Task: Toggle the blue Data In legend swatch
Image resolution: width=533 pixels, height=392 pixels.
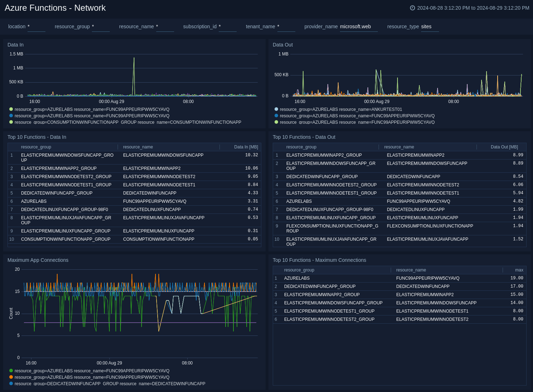Action: [11, 116]
